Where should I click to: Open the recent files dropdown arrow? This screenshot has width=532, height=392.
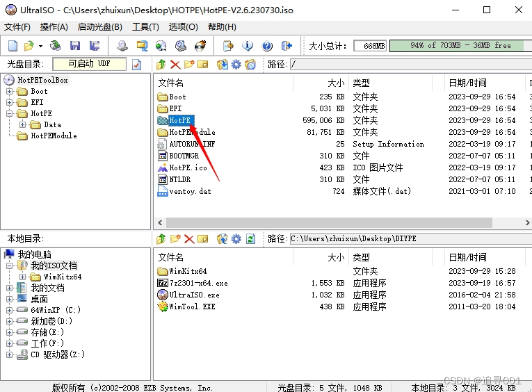click(40, 46)
